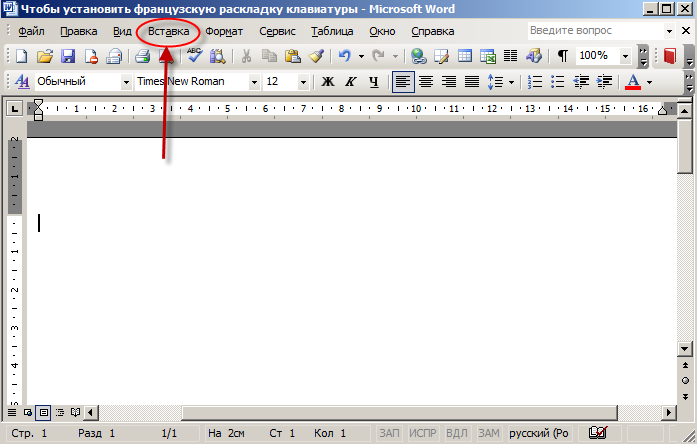Toggle bold formatting (Ж)
Screen dimensions: 697x444
[x=328, y=82]
